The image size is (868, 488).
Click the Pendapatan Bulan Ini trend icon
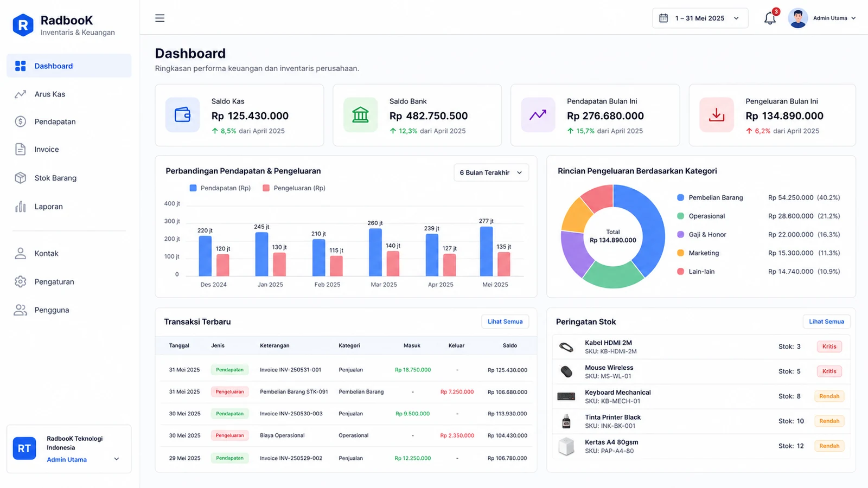click(538, 115)
